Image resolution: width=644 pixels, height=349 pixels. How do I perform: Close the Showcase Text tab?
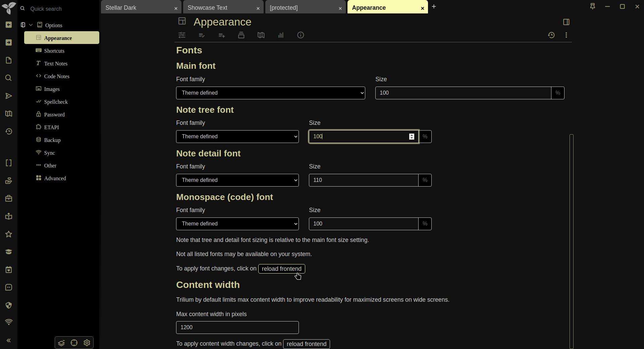click(x=258, y=9)
